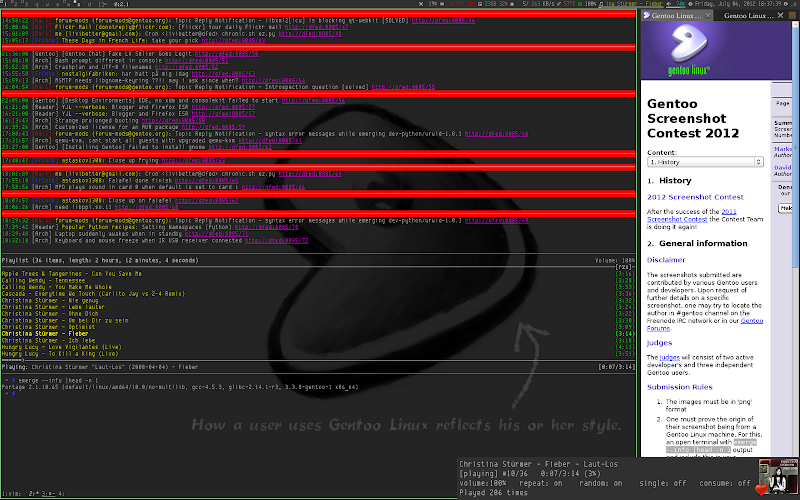Open the album cover thumbnail for Laut-Los
Viewport: 800px width, 500px height.
[x=778, y=477]
